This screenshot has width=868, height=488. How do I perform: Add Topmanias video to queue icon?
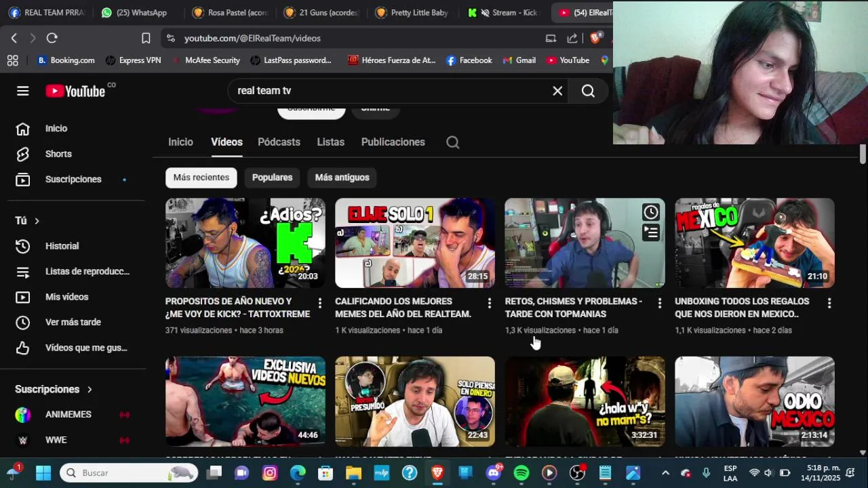click(x=650, y=233)
